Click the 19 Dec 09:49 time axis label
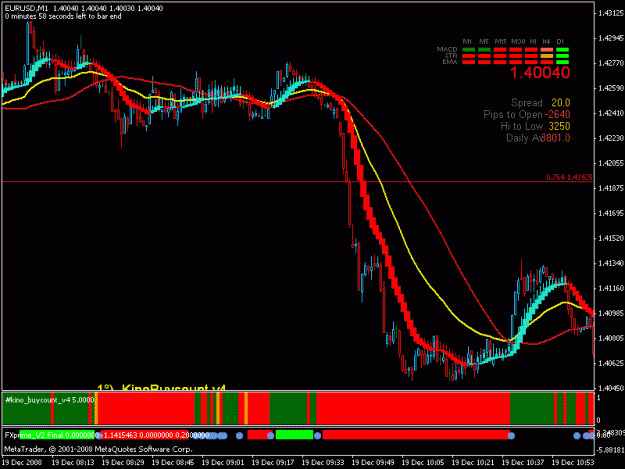Image resolution: width=625 pixels, height=469 pixels. (x=373, y=463)
